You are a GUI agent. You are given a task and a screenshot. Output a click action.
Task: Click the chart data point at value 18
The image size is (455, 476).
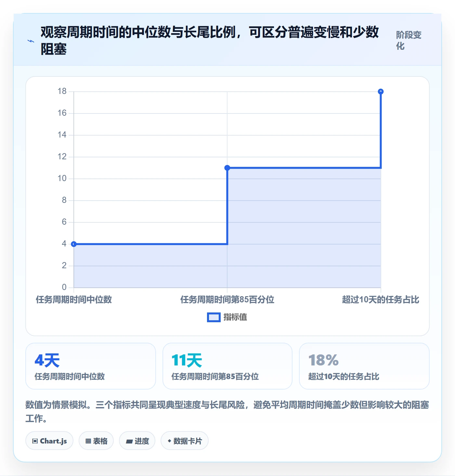coord(381,92)
